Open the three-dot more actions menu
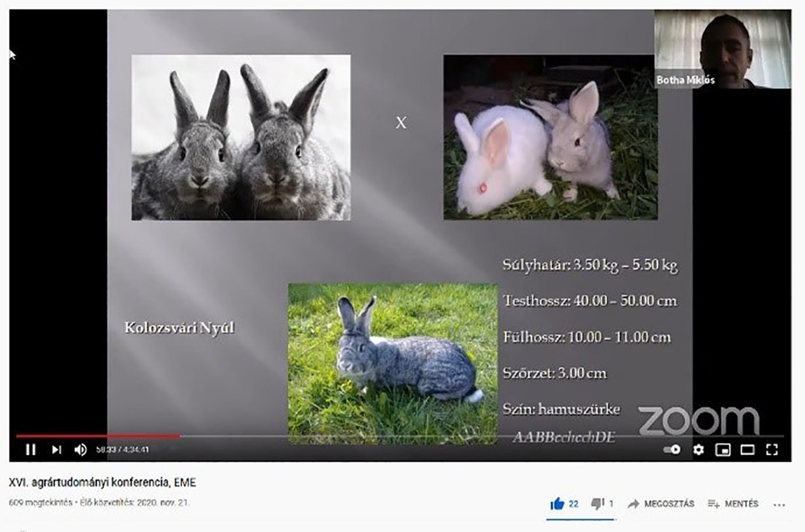805x532 pixels. pos(779,504)
